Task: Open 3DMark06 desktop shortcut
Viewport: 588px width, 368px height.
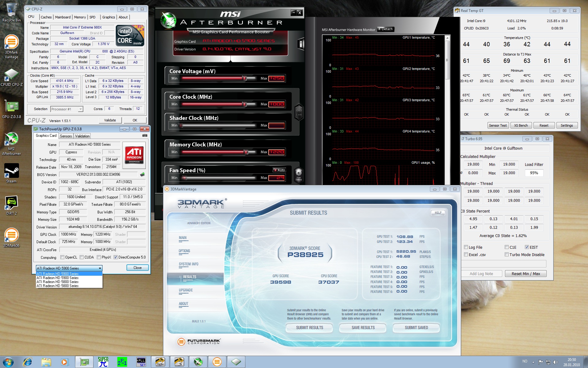Action: (x=11, y=238)
